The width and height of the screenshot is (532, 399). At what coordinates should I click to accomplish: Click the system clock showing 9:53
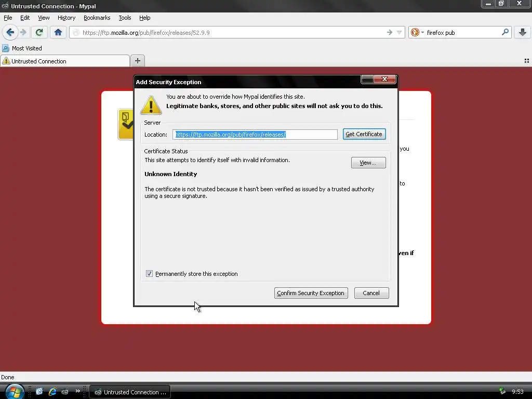[517, 392]
